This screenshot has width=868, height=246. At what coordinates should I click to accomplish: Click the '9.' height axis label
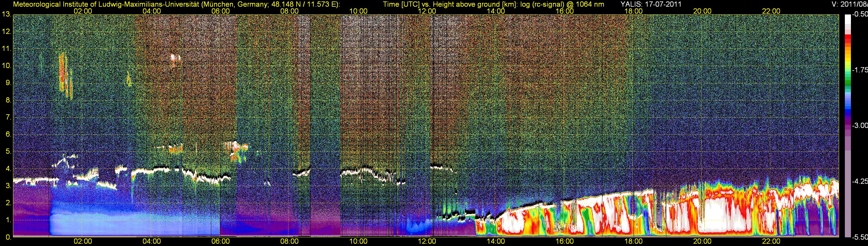tap(8, 83)
